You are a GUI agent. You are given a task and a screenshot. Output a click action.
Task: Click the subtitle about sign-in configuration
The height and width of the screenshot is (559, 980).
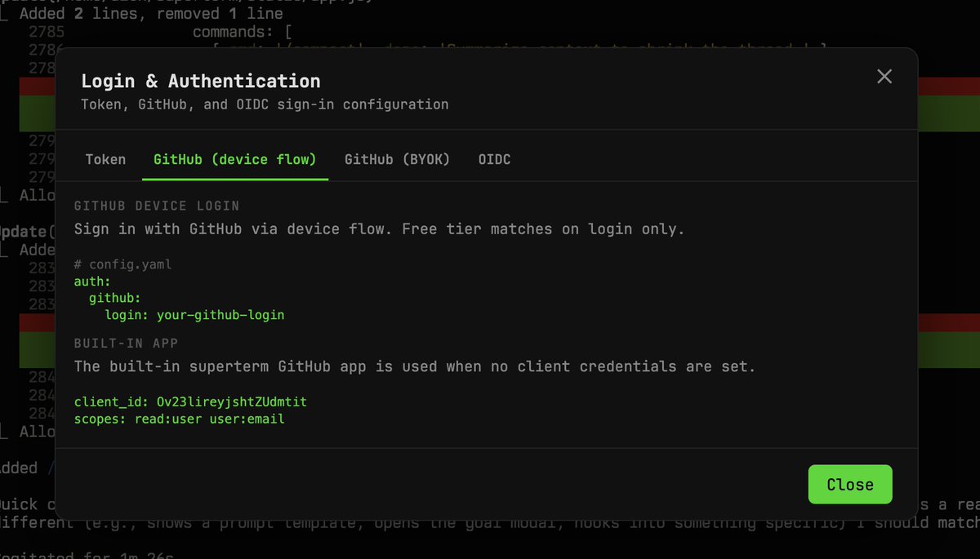265,104
